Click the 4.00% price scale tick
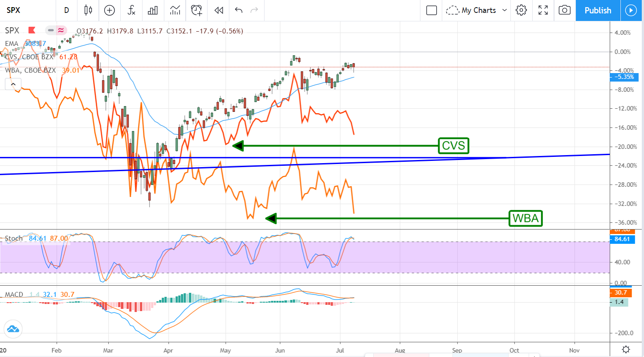Image resolution: width=644 pixels, height=357 pixels. point(622,33)
